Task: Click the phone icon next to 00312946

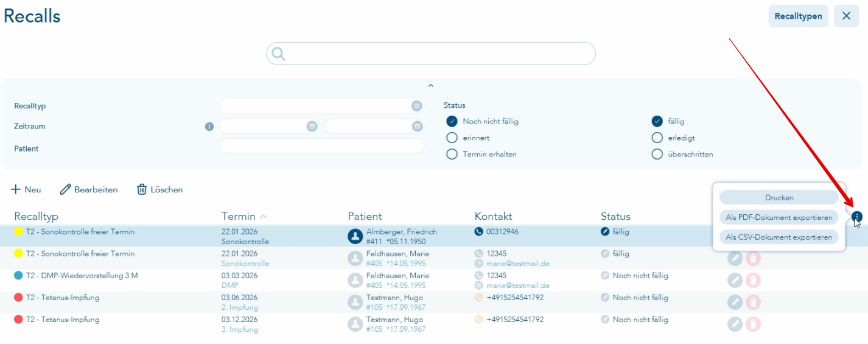Action: [x=479, y=232]
